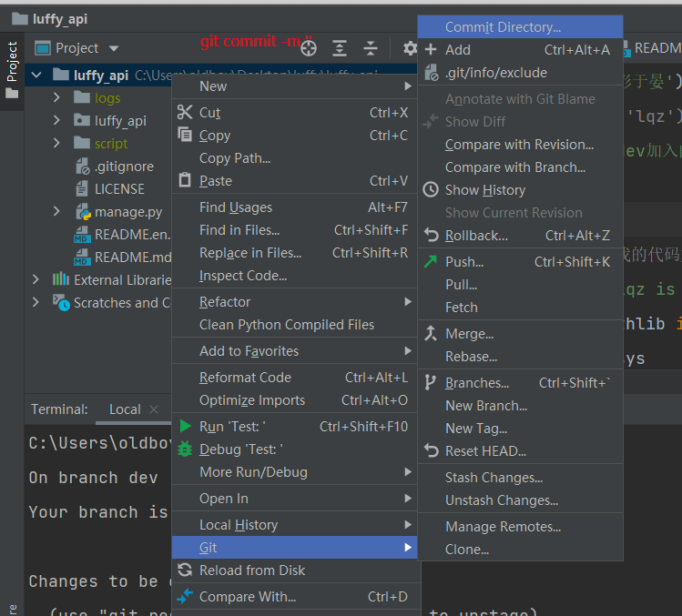Close the Local terminal tab
Image resolution: width=682 pixels, height=616 pixels.
(154, 409)
